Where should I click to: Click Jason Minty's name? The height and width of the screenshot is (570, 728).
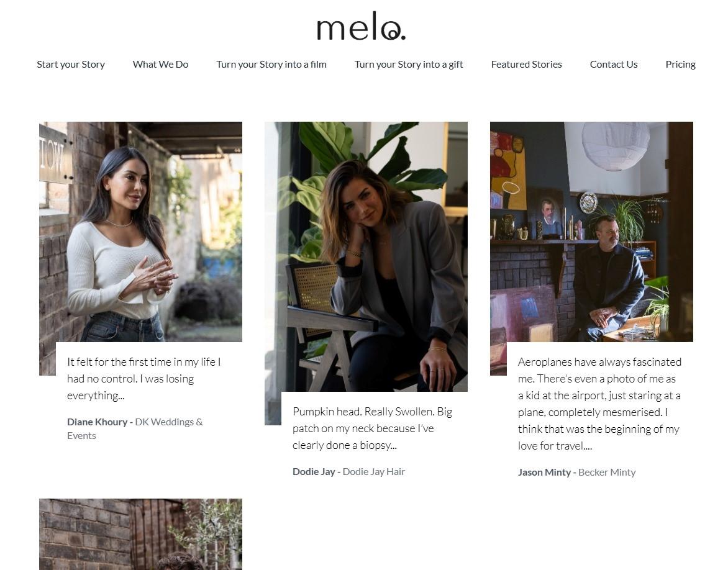pyautogui.click(x=545, y=471)
